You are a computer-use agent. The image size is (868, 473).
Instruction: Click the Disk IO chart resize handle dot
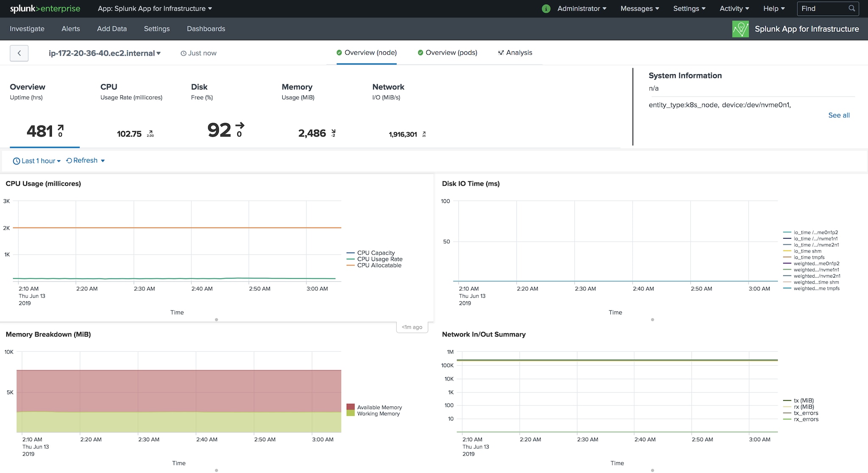coord(653,320)
